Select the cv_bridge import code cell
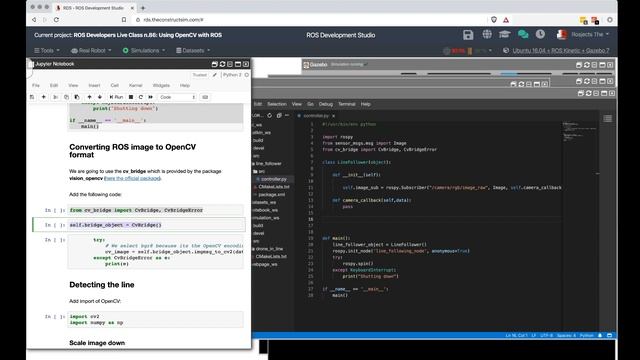This screenshot has height=360, width=640. pyautogui.click(x=156, y=210)
